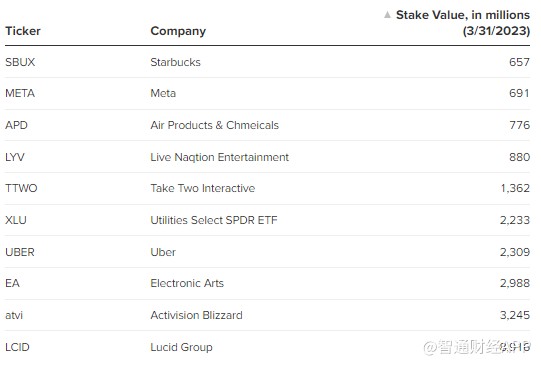Click Air Products & Chmeicals row
The height and width of the screenshot is (366, 541).
267,125
